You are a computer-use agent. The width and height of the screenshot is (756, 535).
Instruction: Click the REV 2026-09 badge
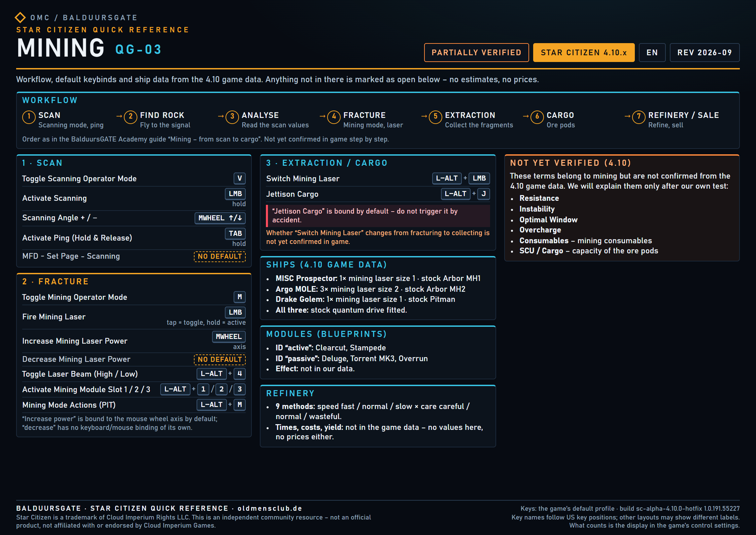[x=705, y=53]
